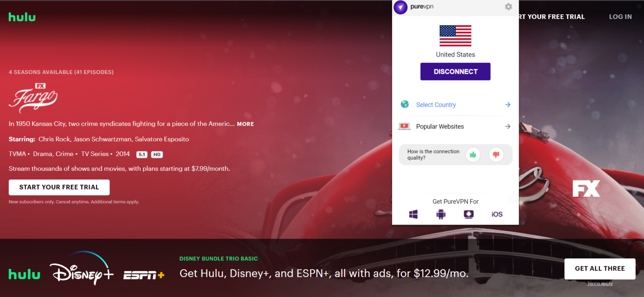
Task: Click the LOG IN link
Action: pyautogui.click(x=620, y=17)
